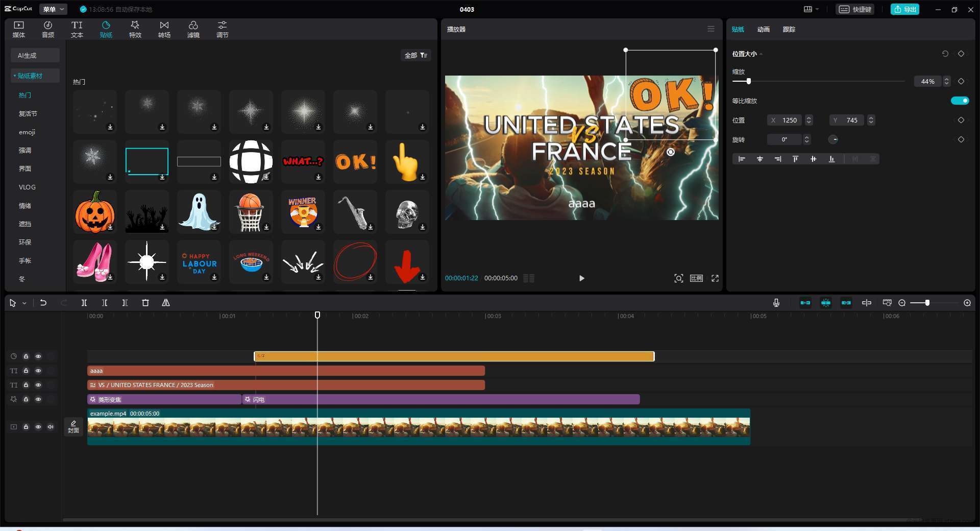Toggle auto snapping on timeline

825,303
